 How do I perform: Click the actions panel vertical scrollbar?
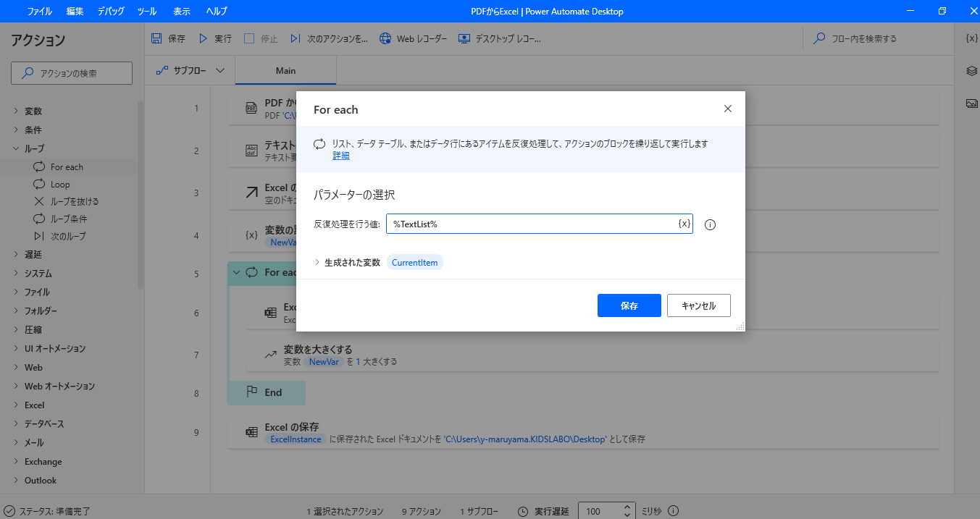pyautogui.click(x=141, y=195)
